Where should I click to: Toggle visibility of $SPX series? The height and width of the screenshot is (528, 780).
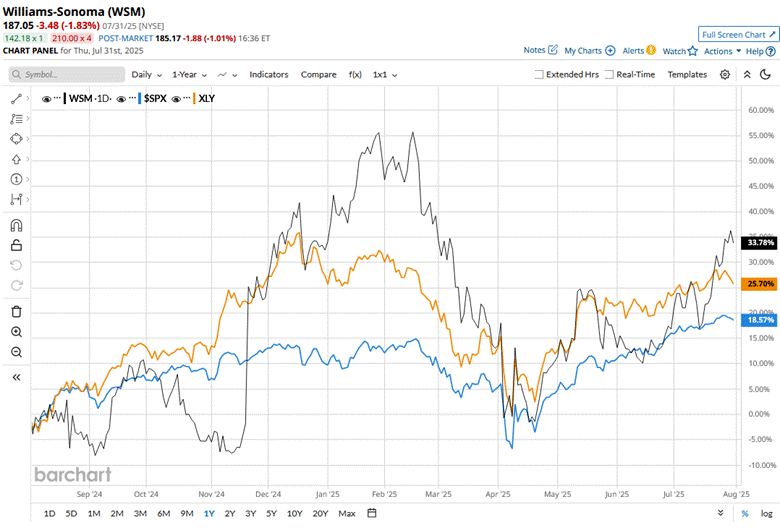click(121, 99)
